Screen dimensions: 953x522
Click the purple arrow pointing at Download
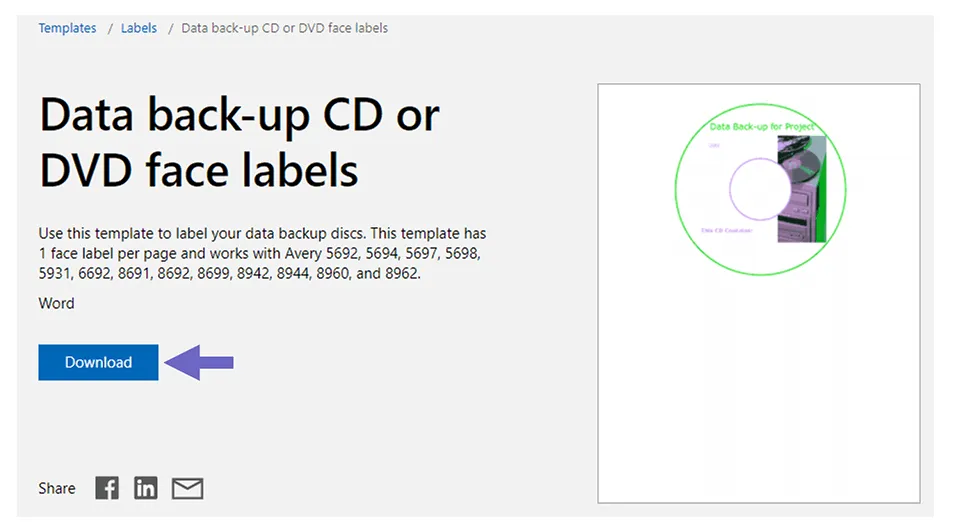click(199, 363)
